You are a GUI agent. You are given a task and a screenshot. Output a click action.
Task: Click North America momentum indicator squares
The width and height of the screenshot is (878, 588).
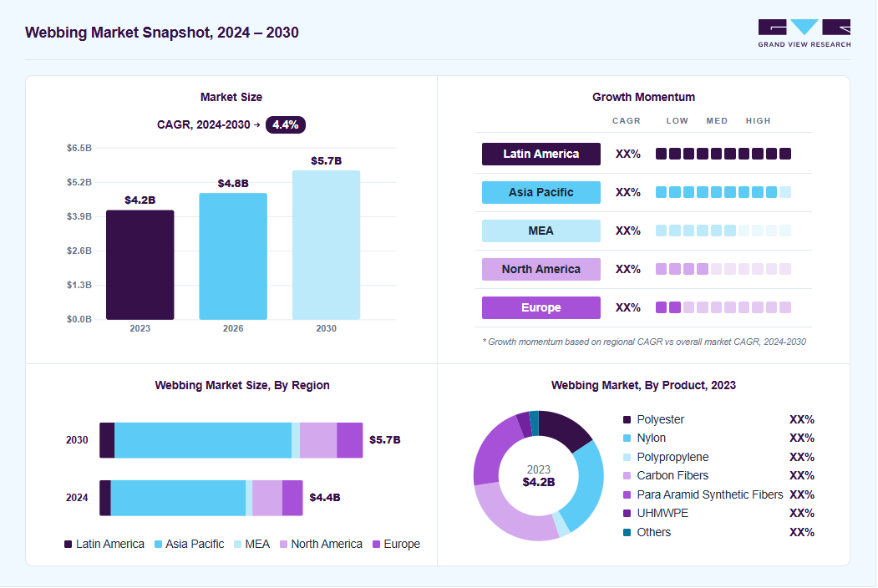(x=723, y=269)
